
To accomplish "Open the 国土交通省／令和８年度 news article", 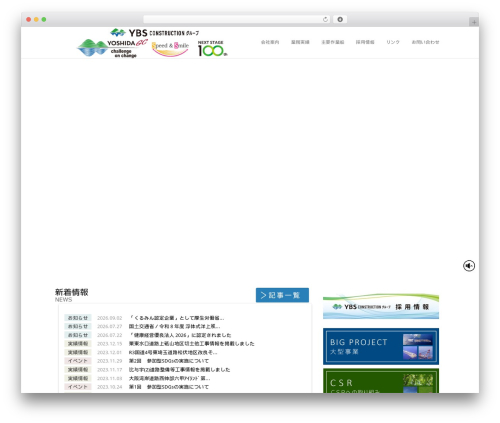I will pyautogui.click(x=174, y=326).
